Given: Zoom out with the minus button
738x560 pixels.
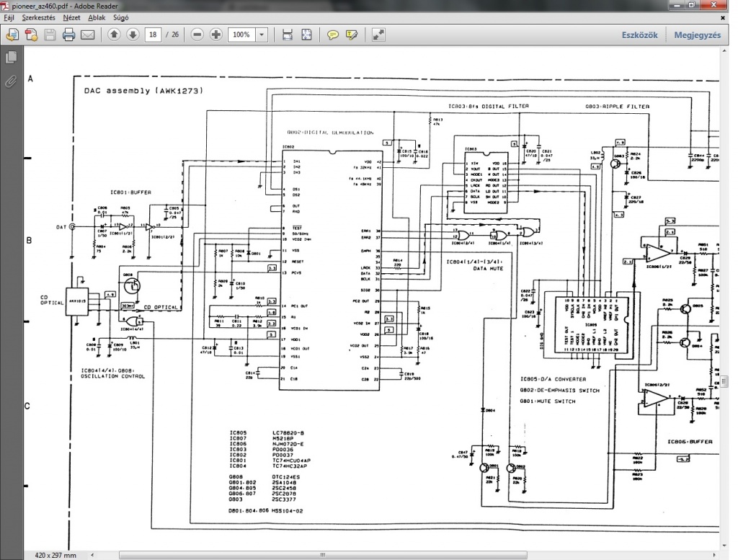Looking at the screenshot, I should 197,35.
